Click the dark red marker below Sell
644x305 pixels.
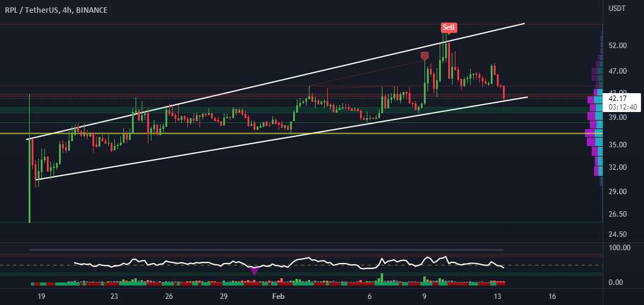pyautogui.click(x=424, y=56)
